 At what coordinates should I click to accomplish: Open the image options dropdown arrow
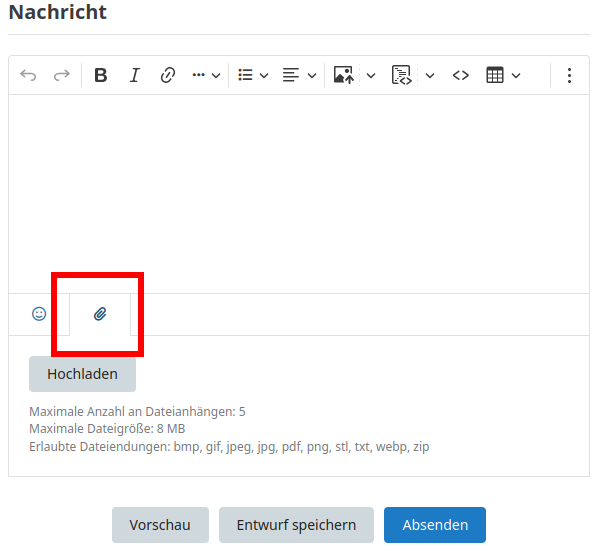click(370, 75)
